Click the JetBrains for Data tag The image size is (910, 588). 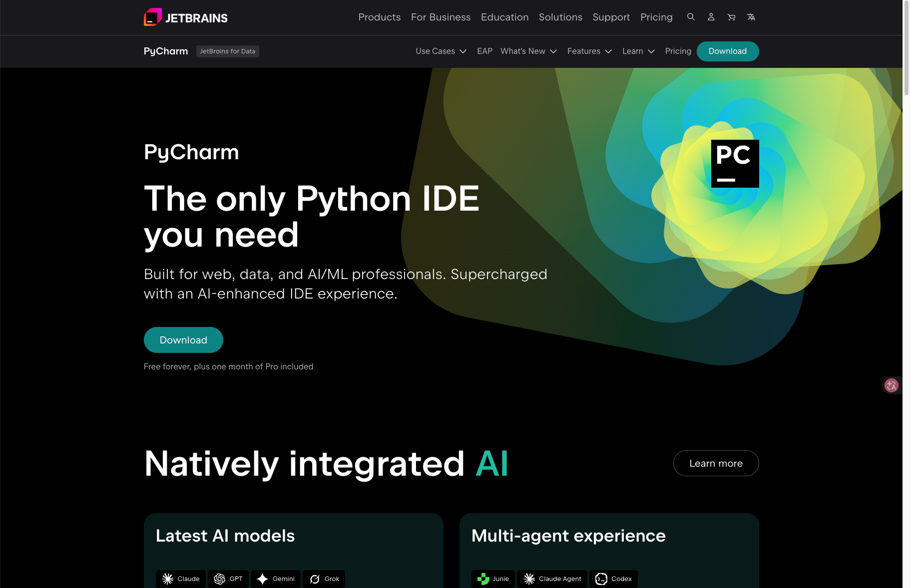coord(228,51)
